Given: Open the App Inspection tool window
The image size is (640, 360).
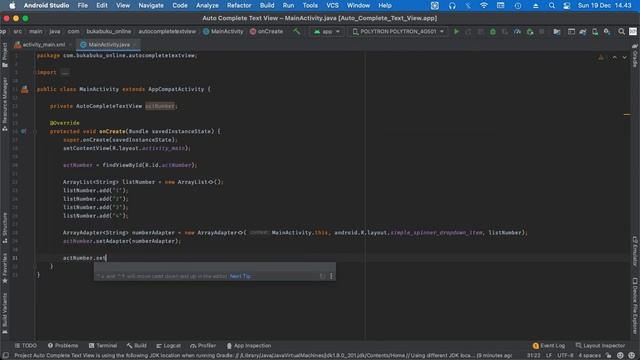Looking at the screenshot, I should pyautogui.click(x=249, y=346).
